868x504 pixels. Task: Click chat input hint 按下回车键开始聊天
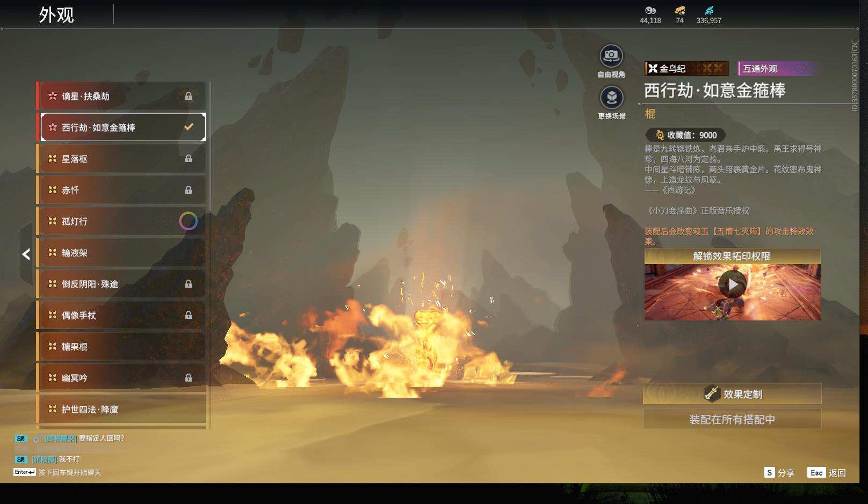(70, 473)
